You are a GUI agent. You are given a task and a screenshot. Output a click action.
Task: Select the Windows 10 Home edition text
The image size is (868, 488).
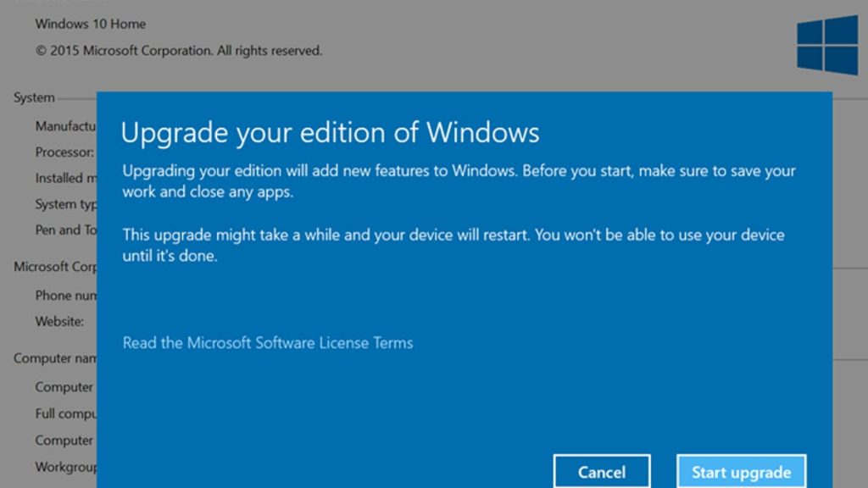90,24
